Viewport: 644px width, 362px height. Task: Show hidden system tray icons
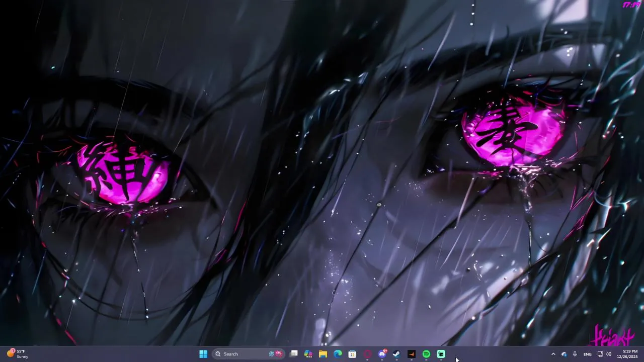coord(553,354)
